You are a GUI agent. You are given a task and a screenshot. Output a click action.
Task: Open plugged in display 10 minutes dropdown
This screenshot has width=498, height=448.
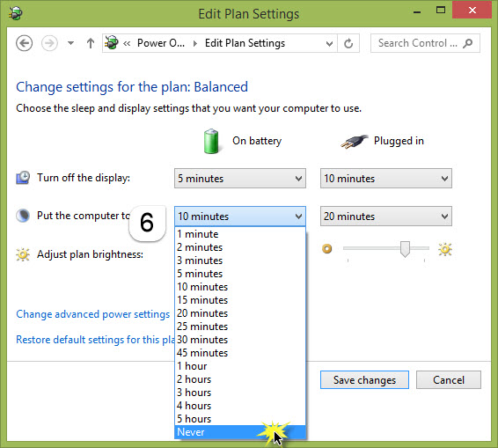(386, 179)
